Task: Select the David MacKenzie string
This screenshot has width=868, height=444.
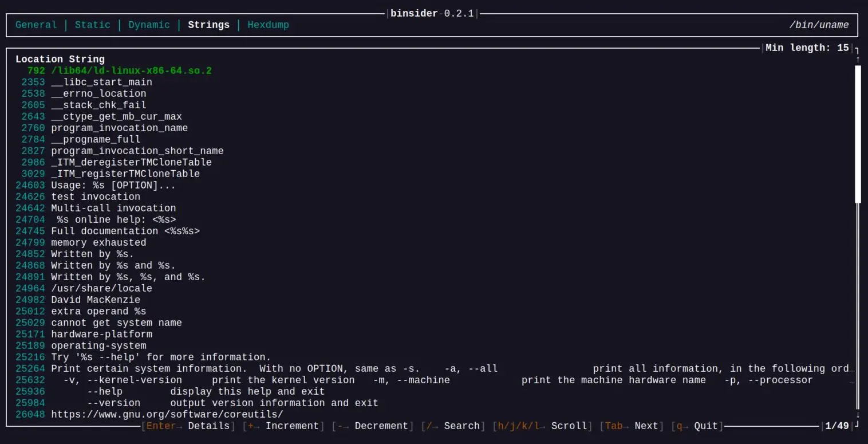Action: [x=96, y=300]
